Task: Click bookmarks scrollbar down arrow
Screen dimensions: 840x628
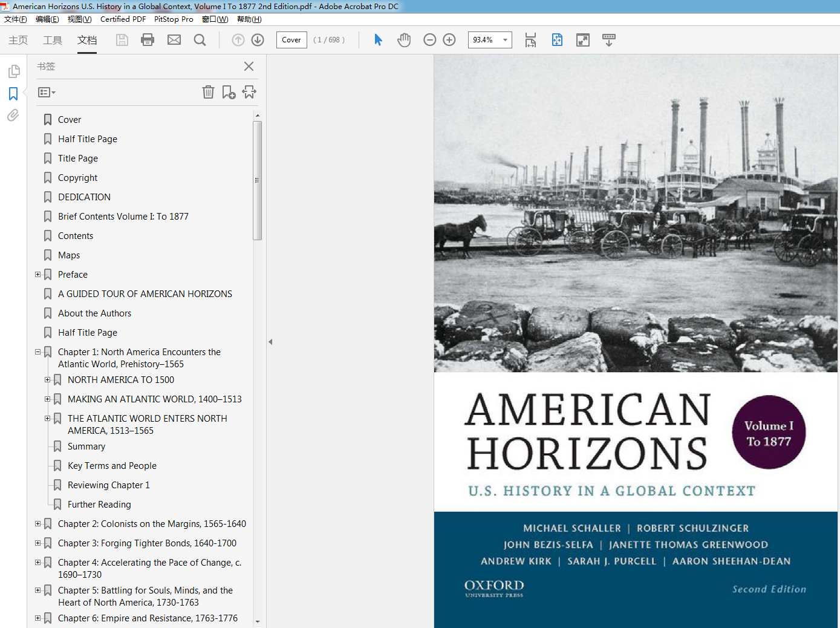Action: click(x=258, y=621)
